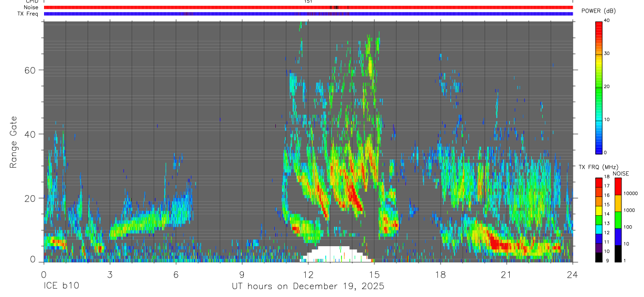The width and height of the screenshot is (644, 297).
Task: Click the 40 label on Range Gate axis
Action: pos(34,134)
